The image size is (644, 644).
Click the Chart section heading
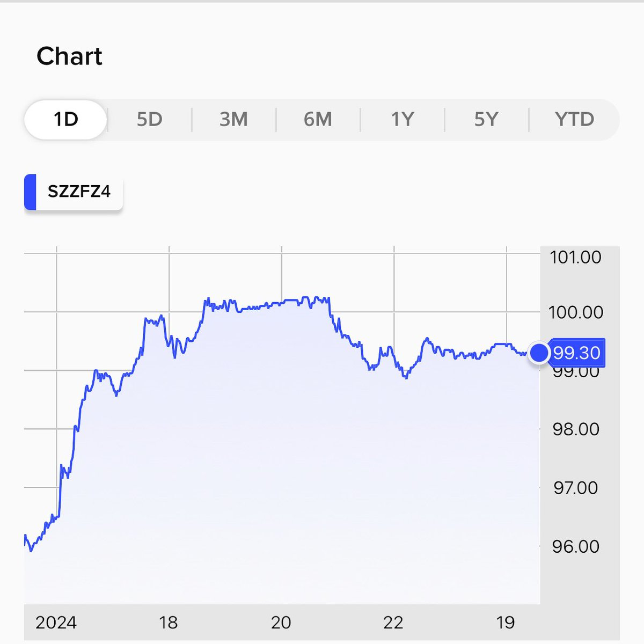(x=69, y=56)
